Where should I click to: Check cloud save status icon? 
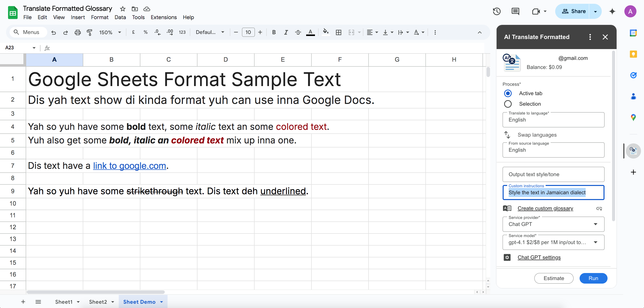[147, 9]
